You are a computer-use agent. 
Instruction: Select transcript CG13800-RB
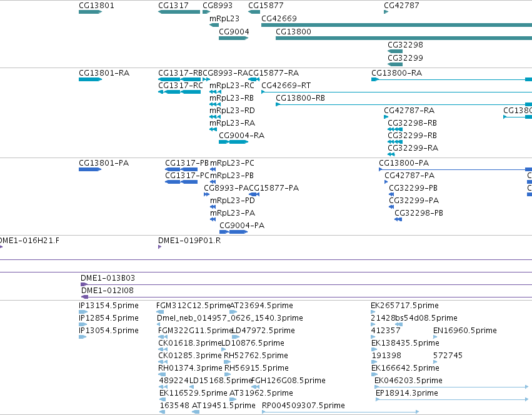(300, 98)
